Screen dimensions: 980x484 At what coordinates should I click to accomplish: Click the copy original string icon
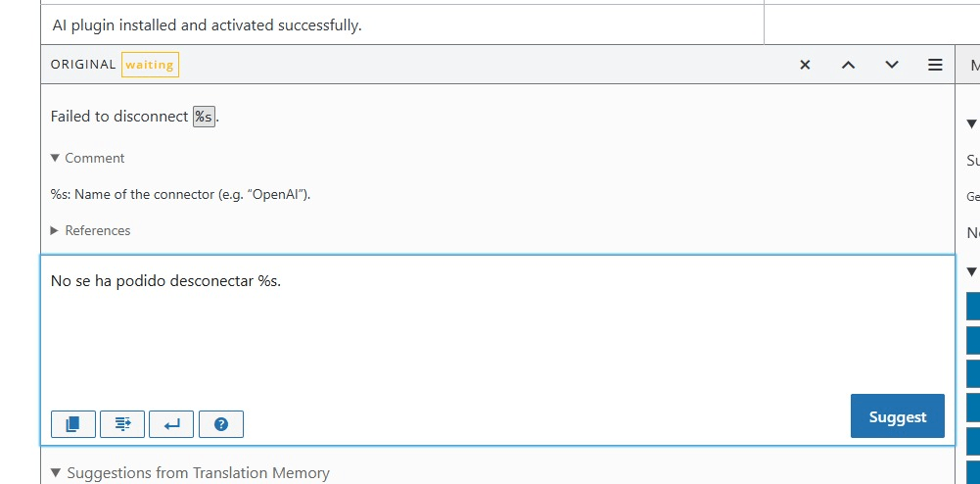coord(73,424)
